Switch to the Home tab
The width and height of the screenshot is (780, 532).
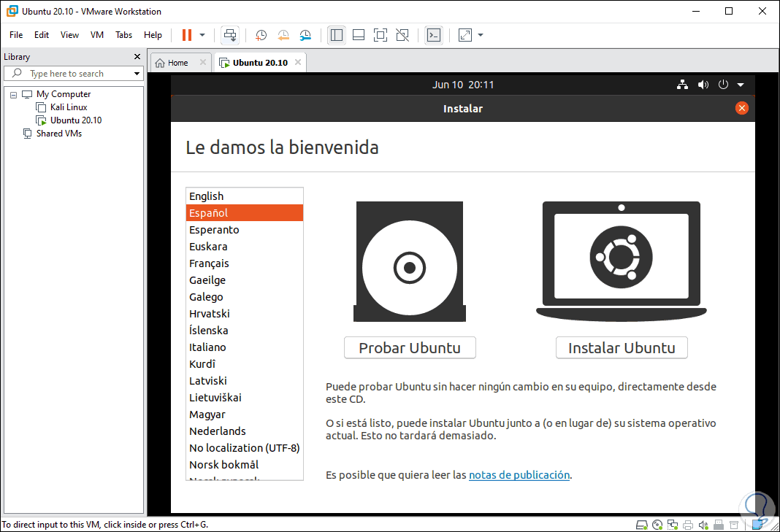click(177, 63)
